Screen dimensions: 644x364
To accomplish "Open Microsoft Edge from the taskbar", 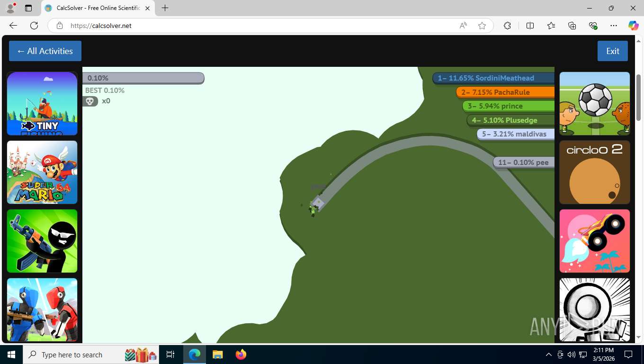I will point(195,355).
